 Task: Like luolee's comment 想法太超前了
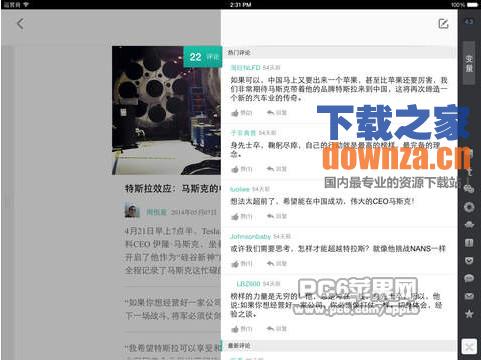coord(242,217)
